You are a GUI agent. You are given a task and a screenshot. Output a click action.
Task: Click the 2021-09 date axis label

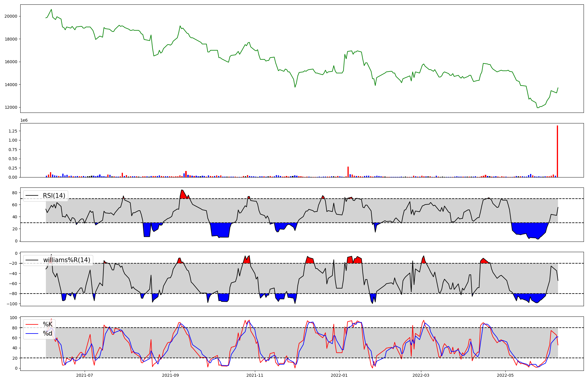tap(171, 375)
